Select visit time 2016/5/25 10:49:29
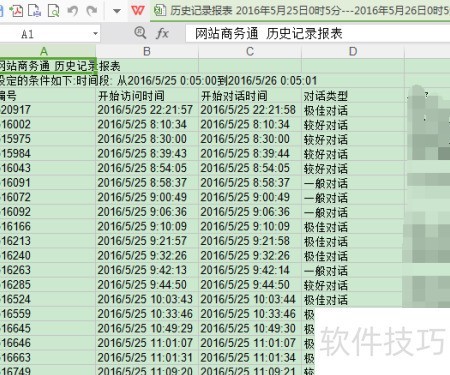Screen dimensions: 450x375 [x=147, y=329]
